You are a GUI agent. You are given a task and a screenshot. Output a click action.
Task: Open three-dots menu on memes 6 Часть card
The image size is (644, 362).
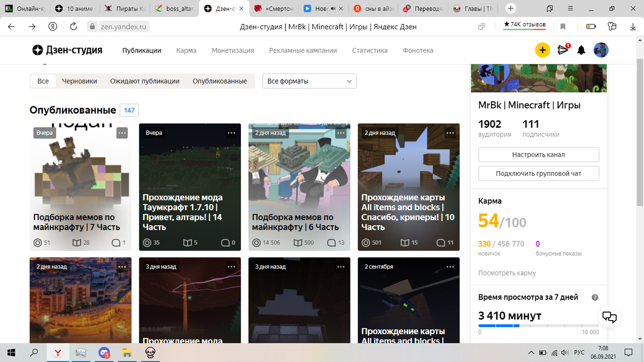(341, 132)
